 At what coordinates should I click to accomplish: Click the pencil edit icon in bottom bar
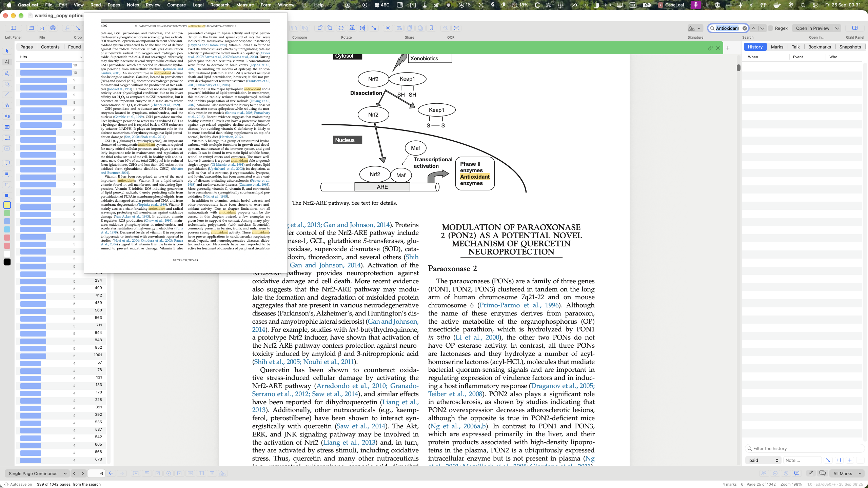[x=811, y=473]
